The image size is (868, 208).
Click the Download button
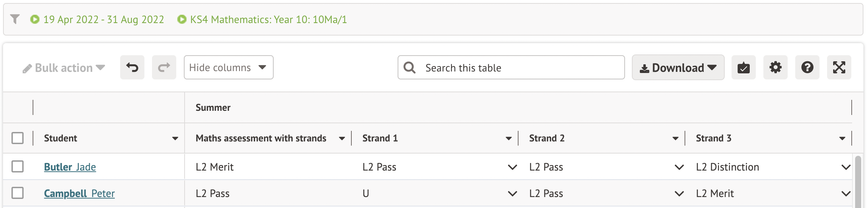click(x=678, y=68)
